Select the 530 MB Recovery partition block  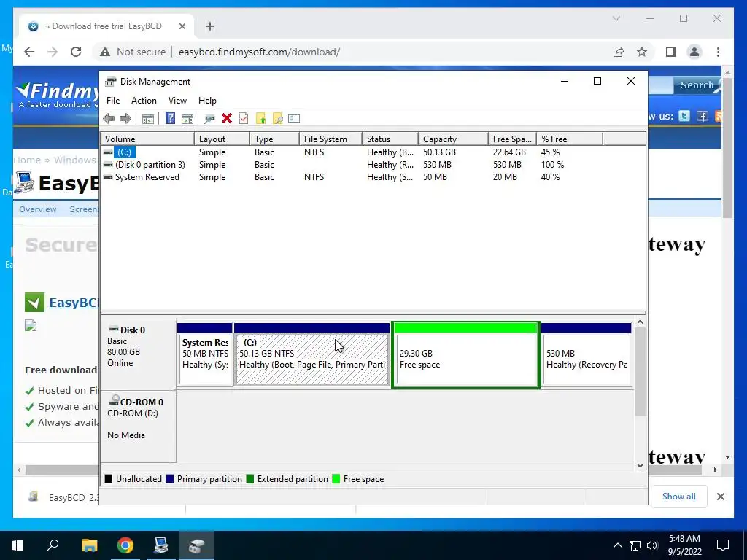[587, 354]
